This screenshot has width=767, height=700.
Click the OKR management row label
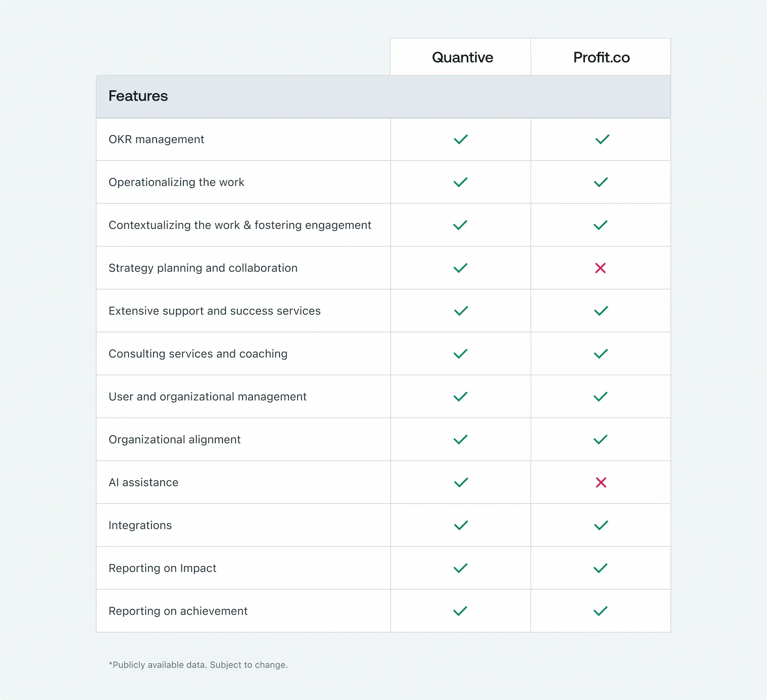(x=156, y=139)
